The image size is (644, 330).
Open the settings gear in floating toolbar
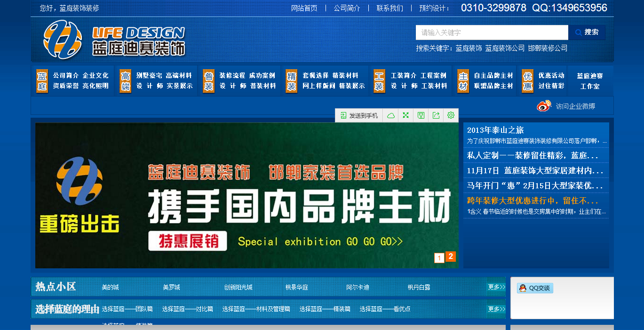(451, 115)
